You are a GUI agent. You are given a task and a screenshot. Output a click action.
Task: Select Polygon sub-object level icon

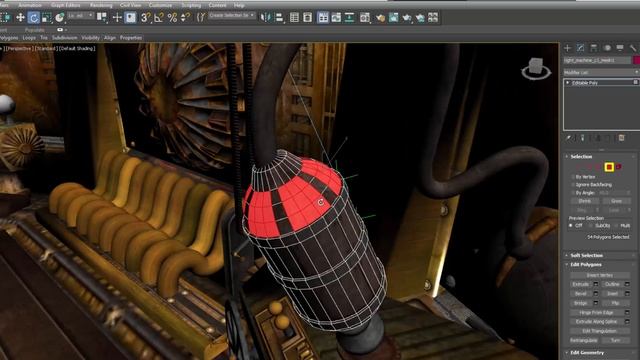(x=609, y=167)
